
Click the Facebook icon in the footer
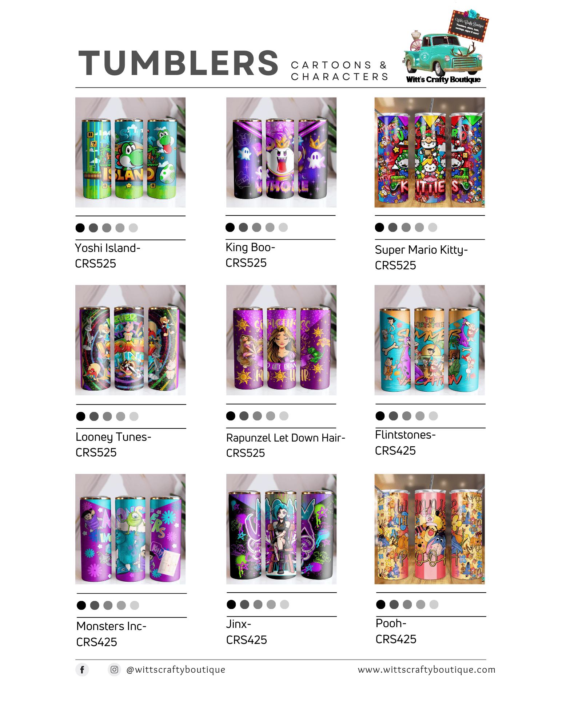[82, 669]
